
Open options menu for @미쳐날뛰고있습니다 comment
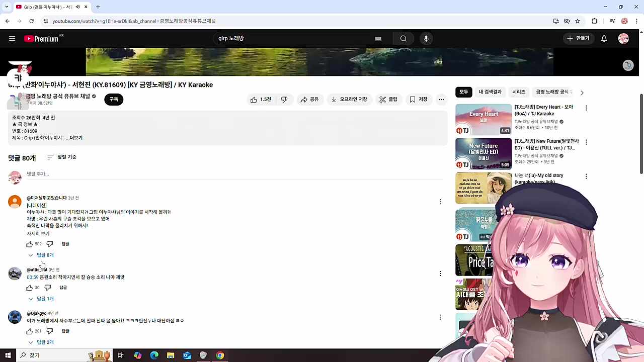pyautogui.click(x=441, y=202)
